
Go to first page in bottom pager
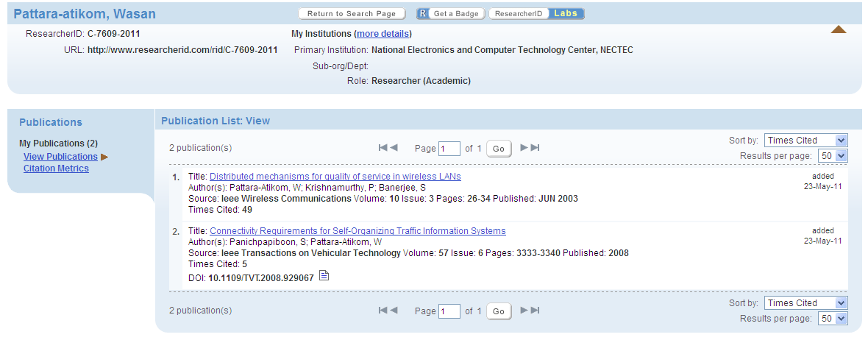click(383, 310)
